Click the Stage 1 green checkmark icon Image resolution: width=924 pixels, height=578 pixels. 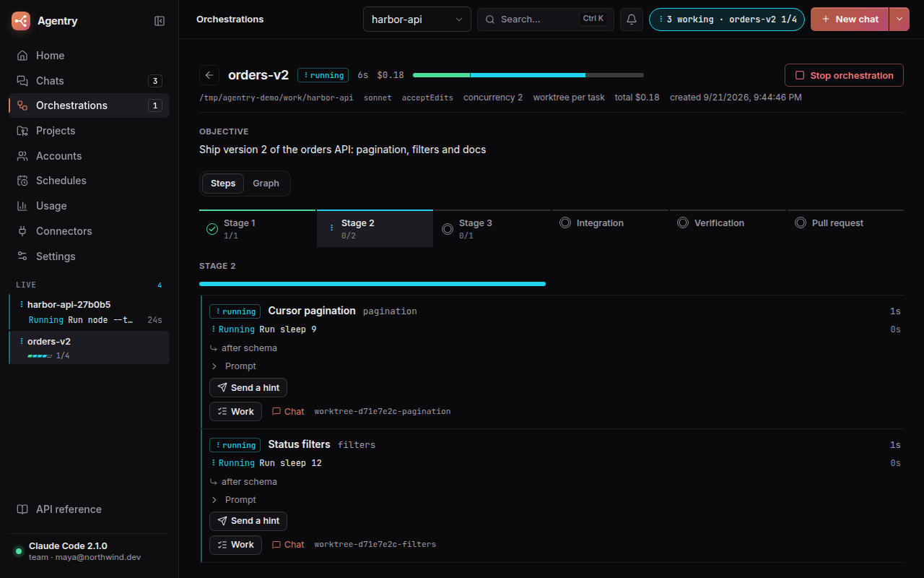[212, 229]
